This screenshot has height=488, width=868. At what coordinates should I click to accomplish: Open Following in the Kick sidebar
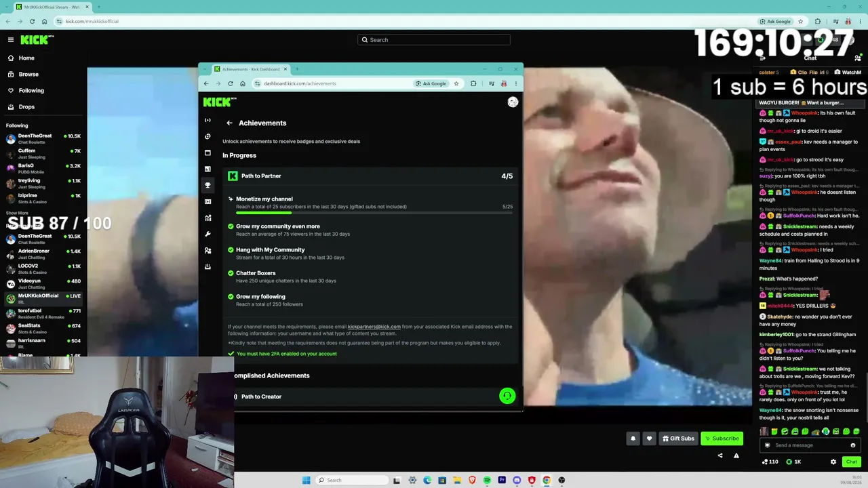pos(43,91)
